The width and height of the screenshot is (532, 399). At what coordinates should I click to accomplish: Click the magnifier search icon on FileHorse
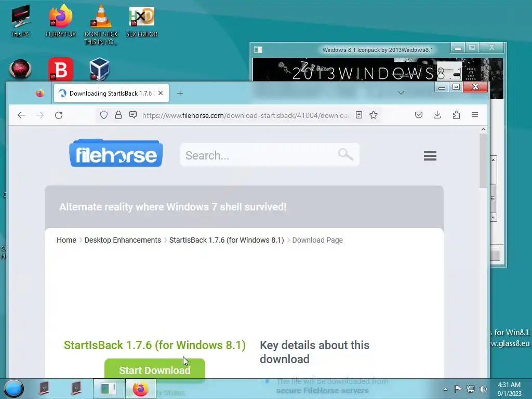(345, 155)
